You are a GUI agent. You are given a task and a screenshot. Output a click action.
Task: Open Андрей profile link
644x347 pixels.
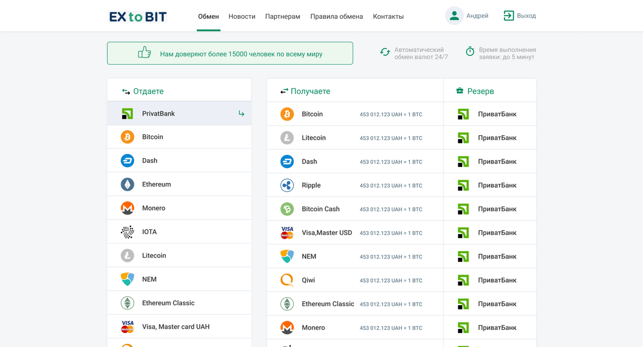[477, 16]
